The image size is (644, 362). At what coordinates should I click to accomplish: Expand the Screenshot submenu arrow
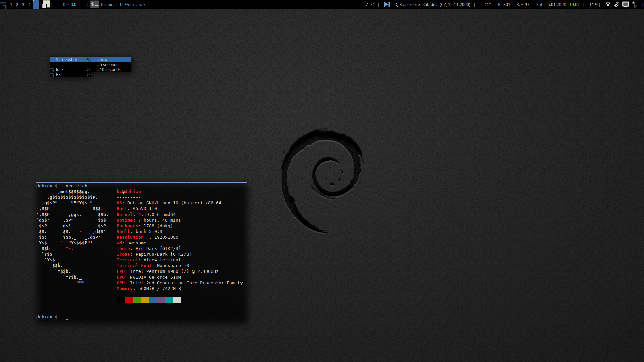click(88, 59)
